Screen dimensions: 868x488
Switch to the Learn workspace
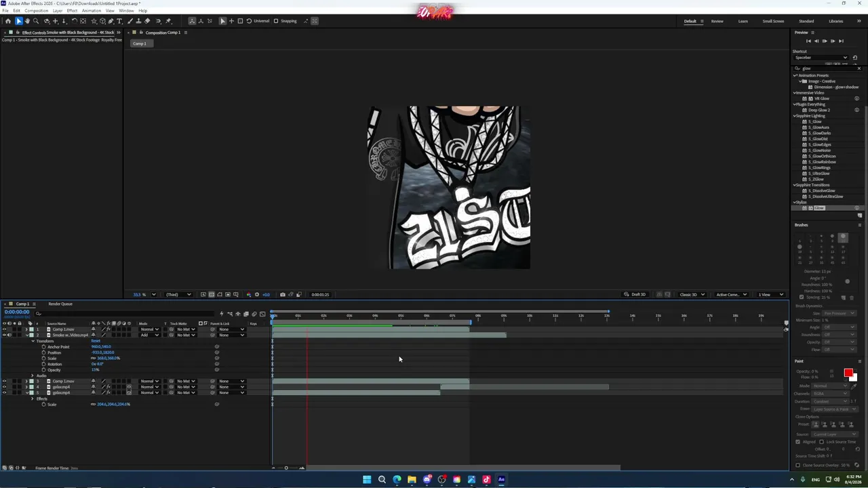pos(743,21)
